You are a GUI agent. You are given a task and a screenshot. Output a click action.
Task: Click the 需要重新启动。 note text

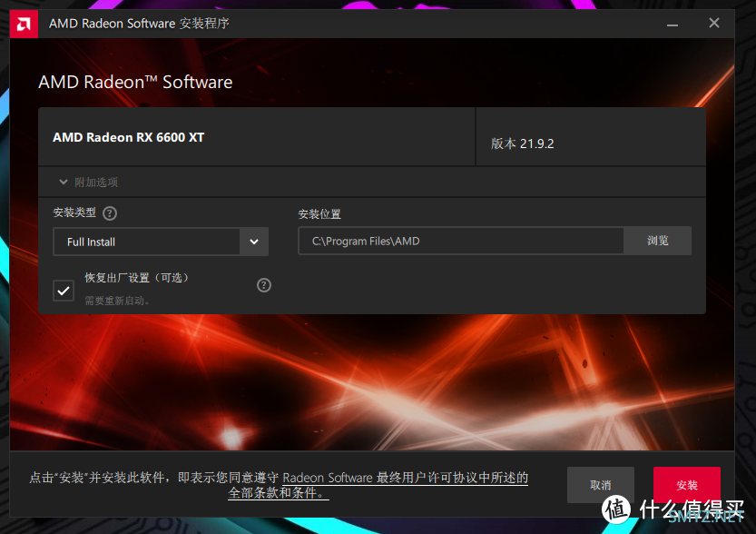(x=118, y=301)
